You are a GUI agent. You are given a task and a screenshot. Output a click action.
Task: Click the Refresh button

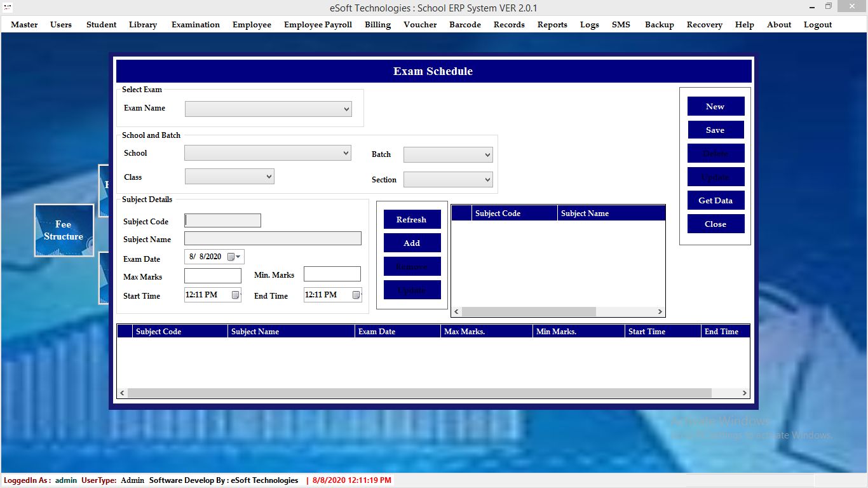412,219
